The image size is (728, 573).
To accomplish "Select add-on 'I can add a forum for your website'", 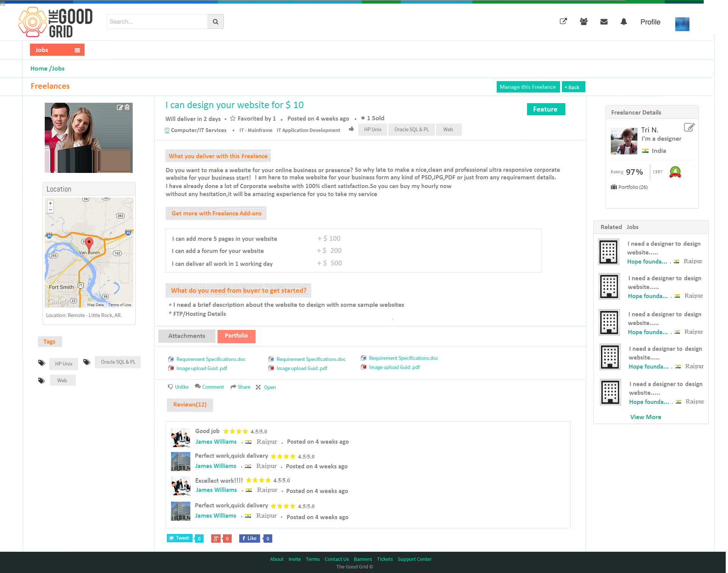I will tap(218, 251).
